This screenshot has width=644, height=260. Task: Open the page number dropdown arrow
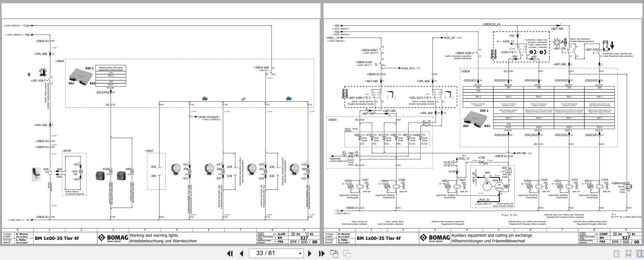(300, 253)
